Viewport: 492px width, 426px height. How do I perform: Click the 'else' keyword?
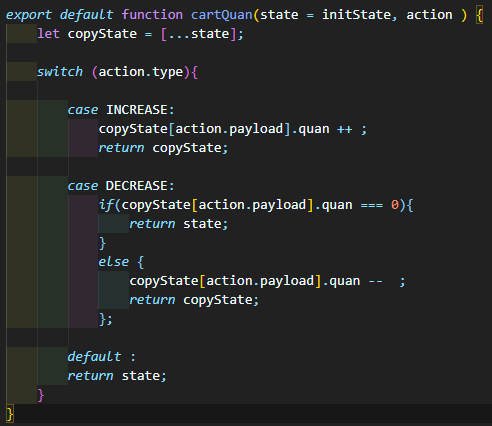[114, 262]
